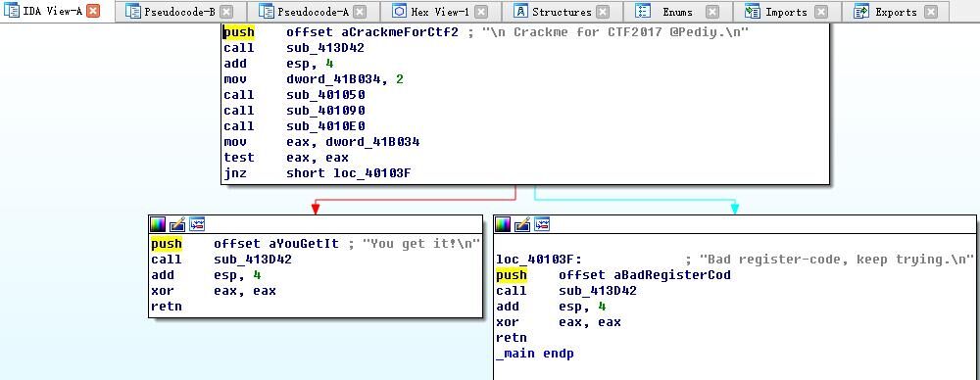Screen dimensions: 980x380
Task: Open the Pseudocode-B tab
Action: [x=180, y=11]
